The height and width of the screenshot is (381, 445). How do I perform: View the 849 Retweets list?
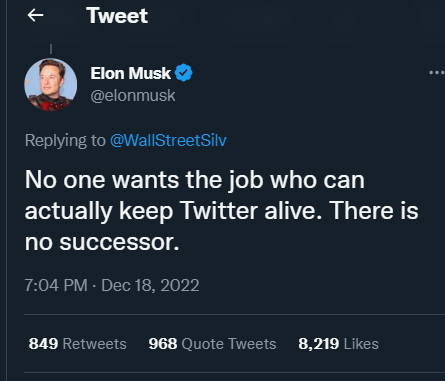tap(77, 344)
